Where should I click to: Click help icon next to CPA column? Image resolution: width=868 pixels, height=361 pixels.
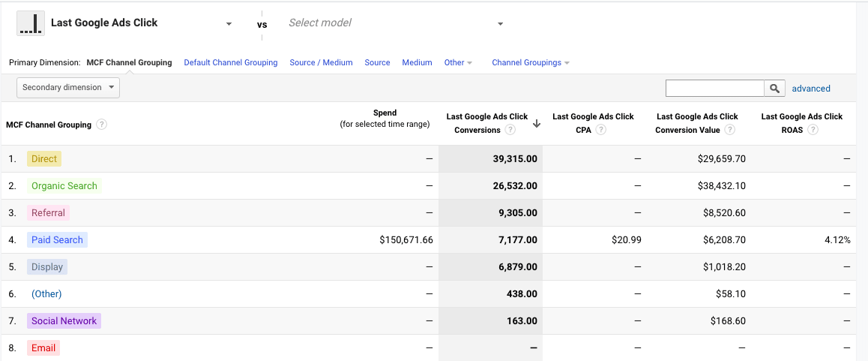pos(601,130)
